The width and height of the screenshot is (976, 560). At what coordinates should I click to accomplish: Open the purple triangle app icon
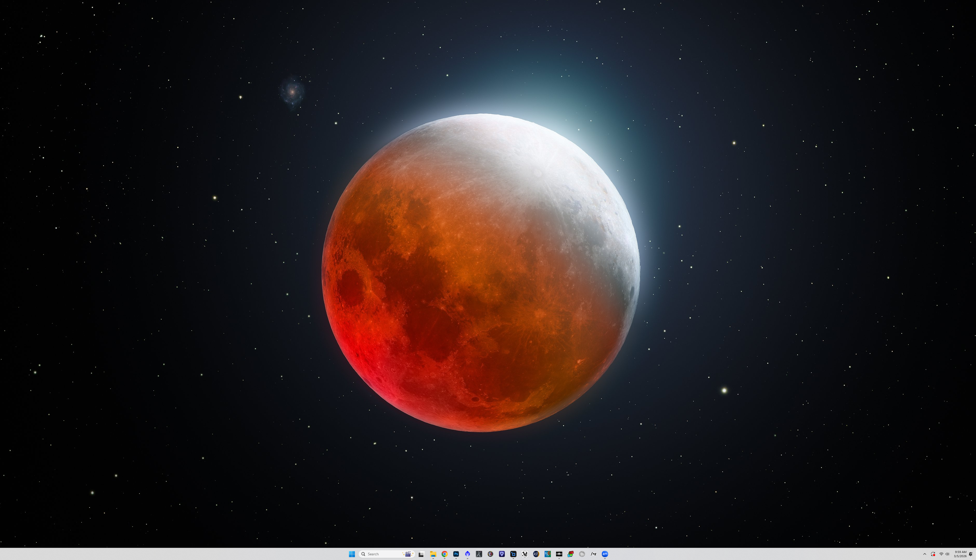tap(502, 554)
